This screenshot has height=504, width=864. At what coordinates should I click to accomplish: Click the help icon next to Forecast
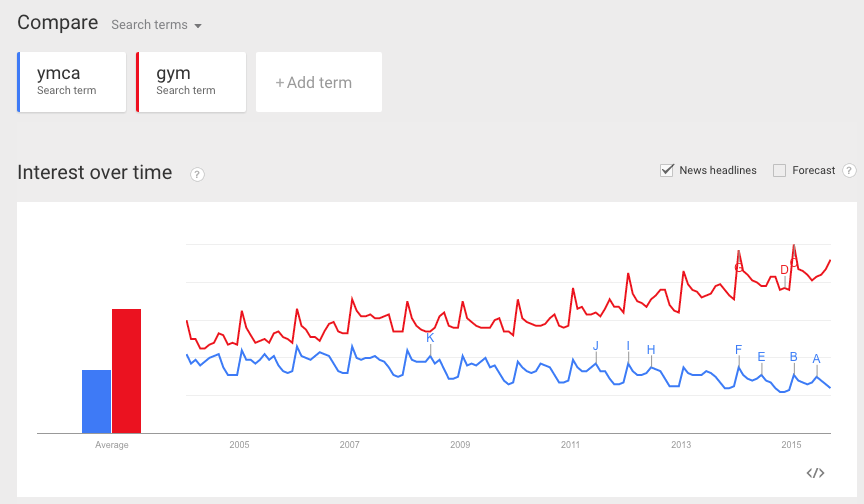pos(849,171)
